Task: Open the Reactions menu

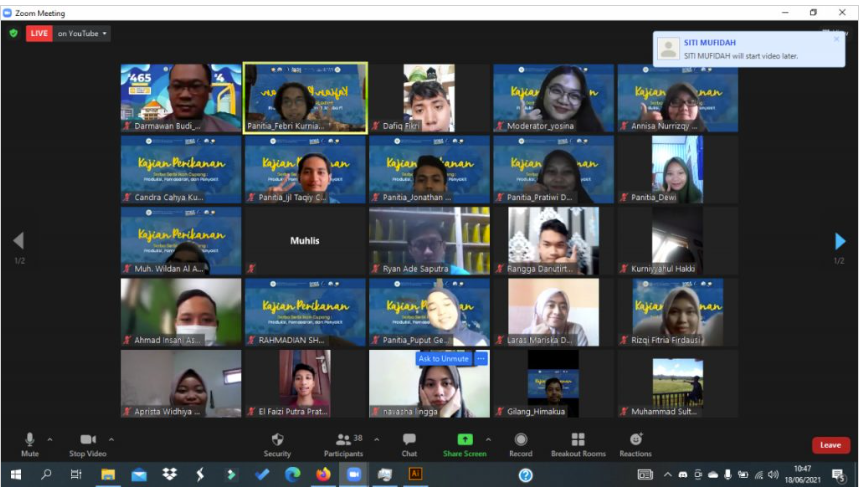Action: point(635,440)
